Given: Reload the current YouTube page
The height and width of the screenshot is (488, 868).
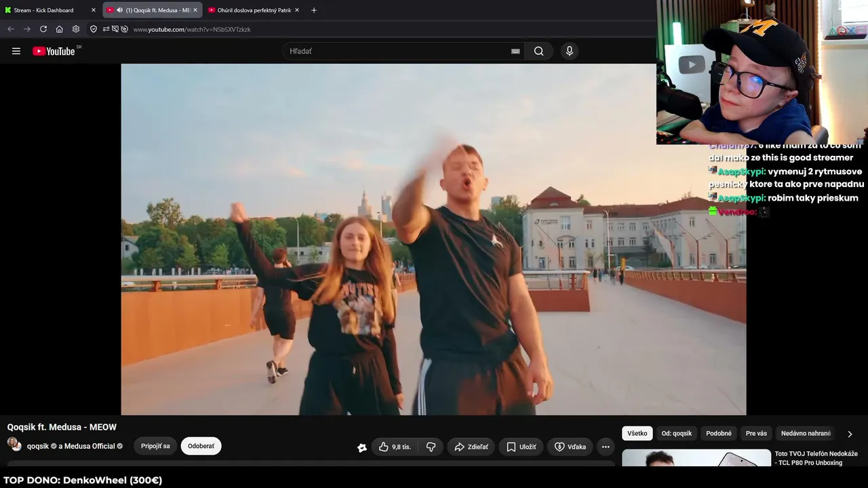Looking at the screenshot, I should tap(43, 29).
